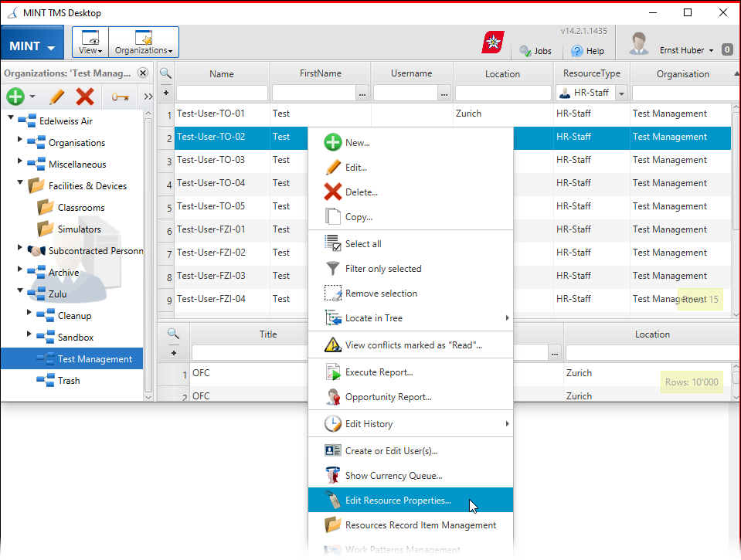The height and width of the screenshot is (560, 741).
Task: Click the green New icon in context menu
Action: [x=333, y=142]
